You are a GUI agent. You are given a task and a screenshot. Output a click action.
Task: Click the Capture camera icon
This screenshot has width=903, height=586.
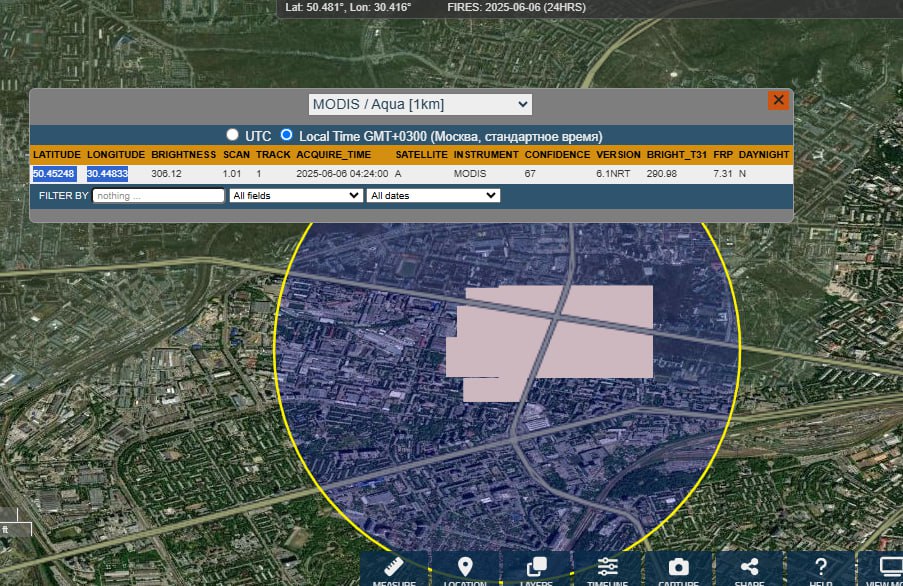[x=678, y=568]
